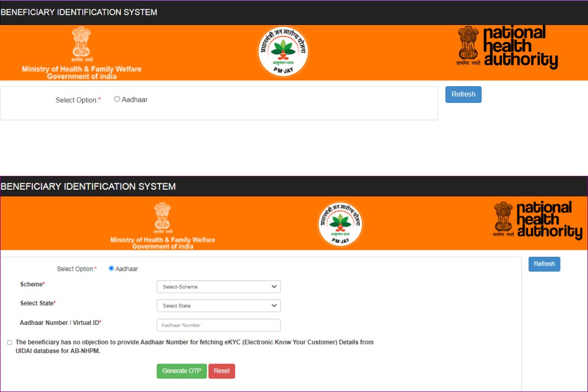Open the Select-Scheme dropdown
The height and width of the screenshot is (392, 588).
pyautogui.click(x=219, y=287)
